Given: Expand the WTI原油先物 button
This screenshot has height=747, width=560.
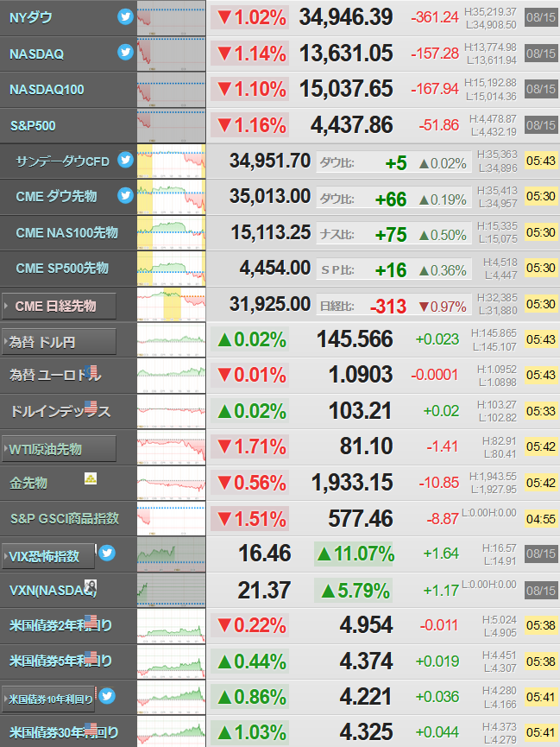Looking at the screenshot, I should point(59,449).
